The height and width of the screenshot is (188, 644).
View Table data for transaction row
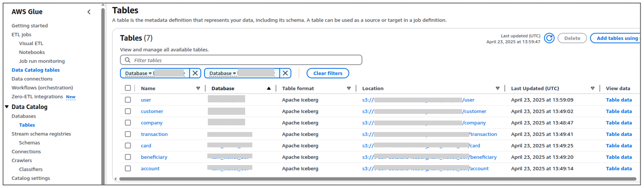pyautogui.click(x=619, y=134)
